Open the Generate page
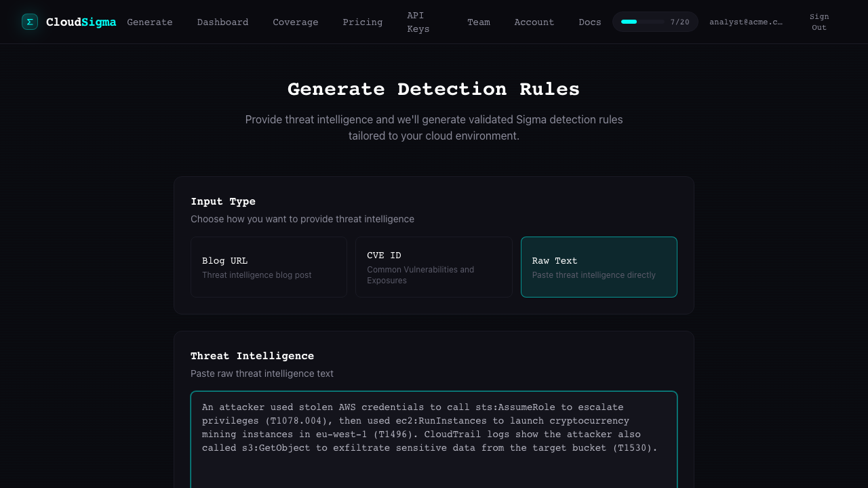Image resolution: width=868 pixels, height=488 pixels. [x=150, y=22]
